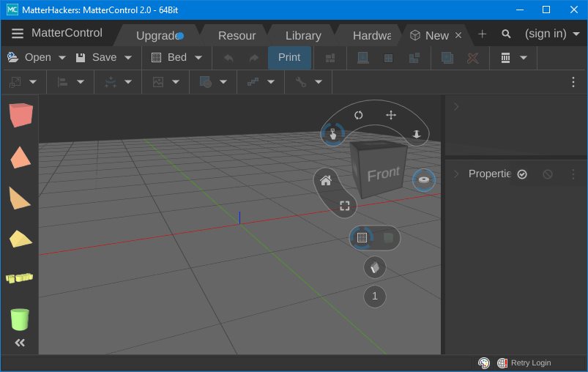Open the Properties three-dot menu

[x=573, y=174]
